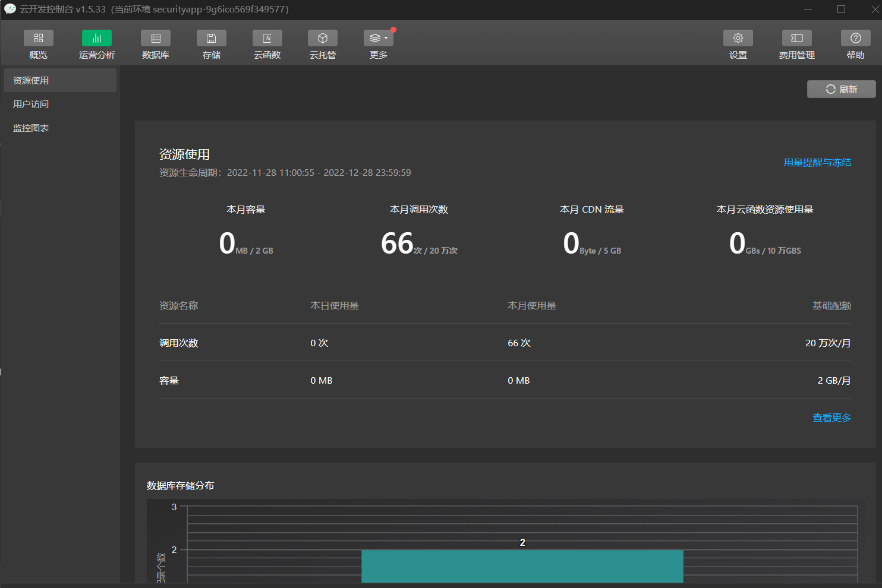This screenshot has width=882, height=588.
Task: Select 监控图表 in the sidebar
Action: tap(60, 128)
